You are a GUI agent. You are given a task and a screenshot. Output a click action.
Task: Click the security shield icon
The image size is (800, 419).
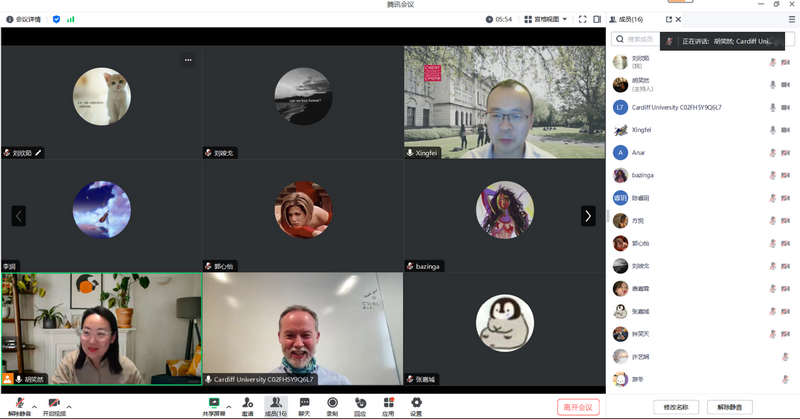coord(56,19)
